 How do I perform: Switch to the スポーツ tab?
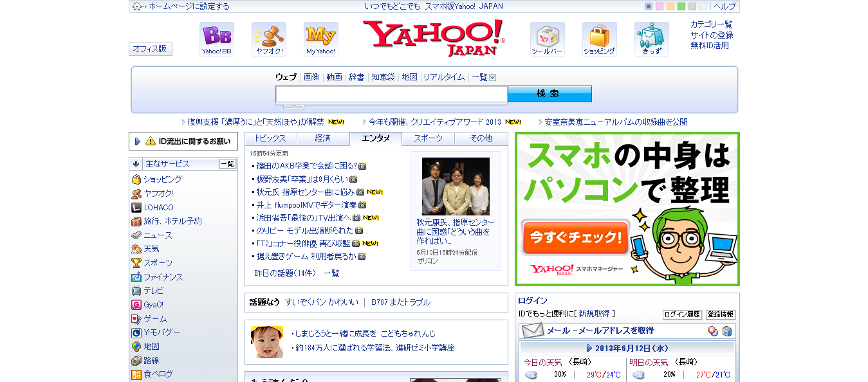(428, 138)
